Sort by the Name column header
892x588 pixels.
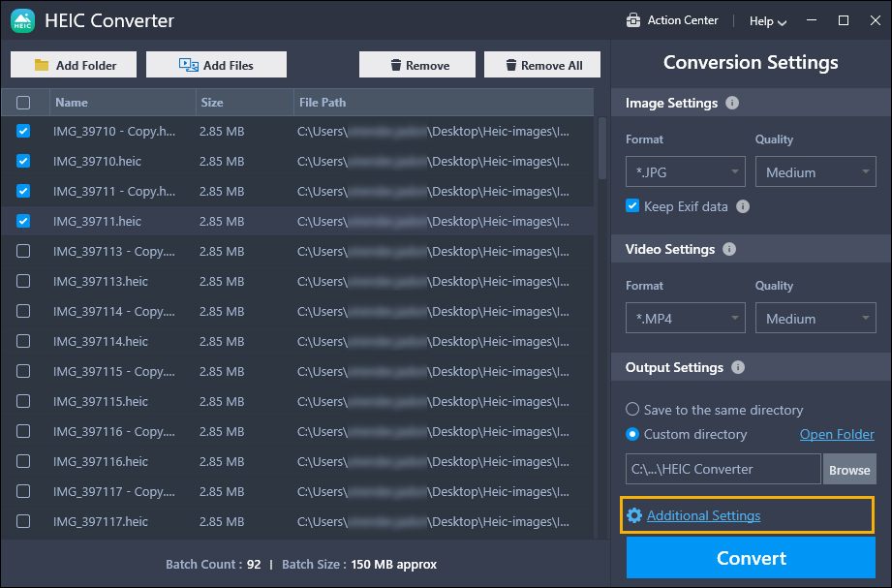(123, 103)
